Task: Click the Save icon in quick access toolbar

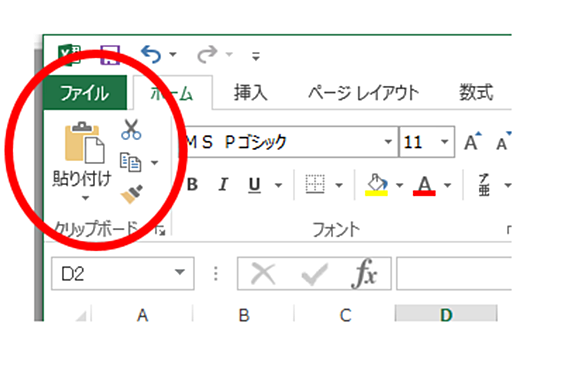Action: [x=110, y=55]
